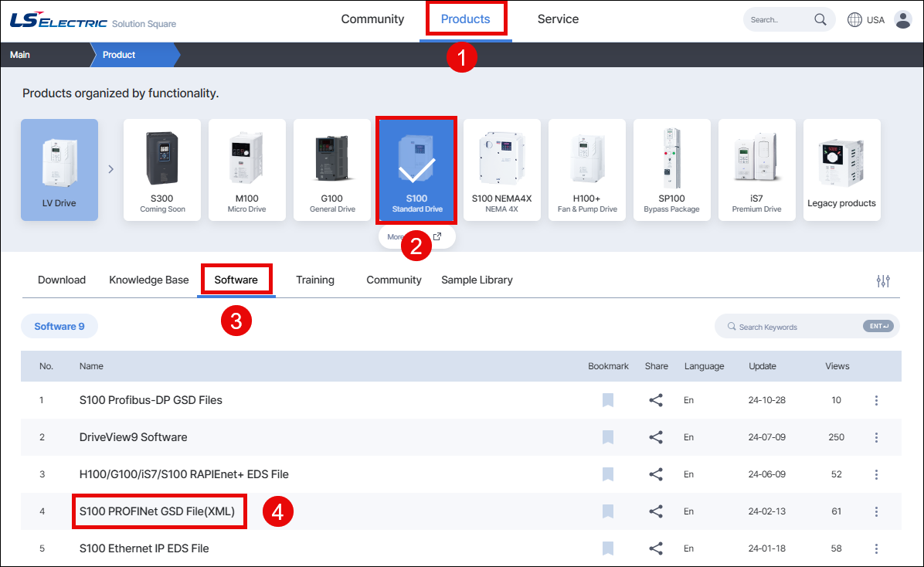This screenshot has height=567, width=924.
Task: Share the S100 Profibus-DP GSD Files entry
Action: point(656,400)
